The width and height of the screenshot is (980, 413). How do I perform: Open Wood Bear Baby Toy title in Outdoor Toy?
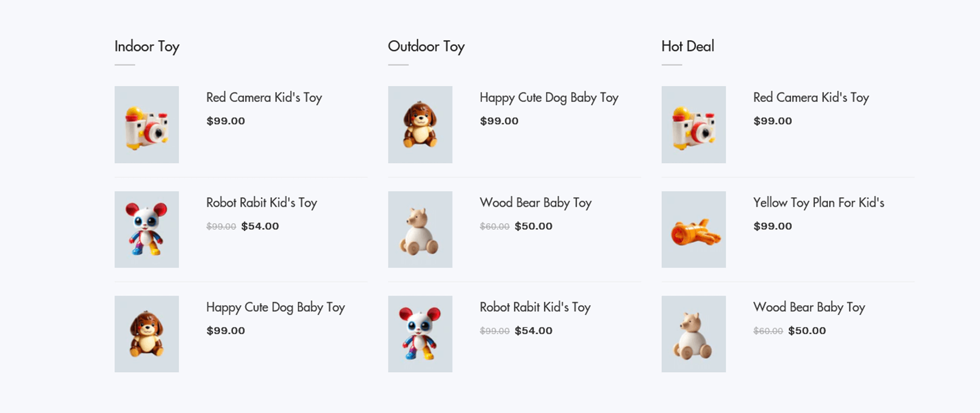pyautogui.click(x=535, y=203)
